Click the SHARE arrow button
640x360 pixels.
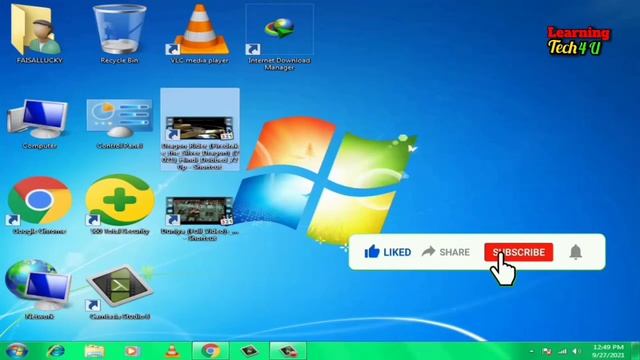coord(445,252)
